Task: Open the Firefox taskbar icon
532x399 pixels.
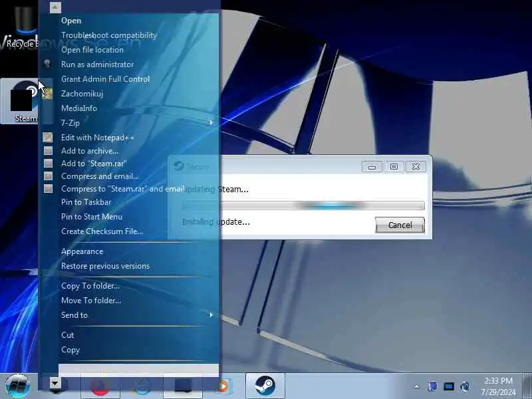Action: 100,386
